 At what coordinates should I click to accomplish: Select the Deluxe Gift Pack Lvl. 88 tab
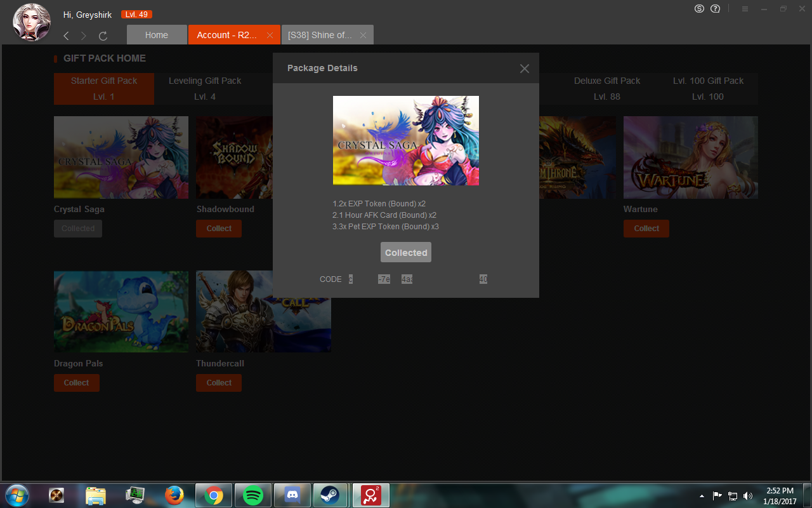[607, 88]
